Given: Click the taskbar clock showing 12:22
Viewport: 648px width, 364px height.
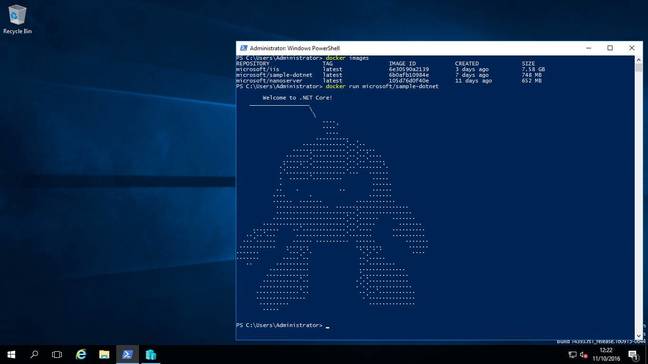Looking at the screenshot, I should pyautogui.click(x=606, y=354).
